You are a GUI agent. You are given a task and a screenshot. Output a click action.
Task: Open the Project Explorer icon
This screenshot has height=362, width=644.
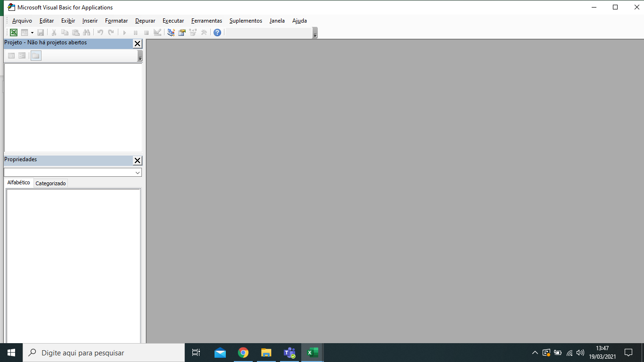pos(171,33)
